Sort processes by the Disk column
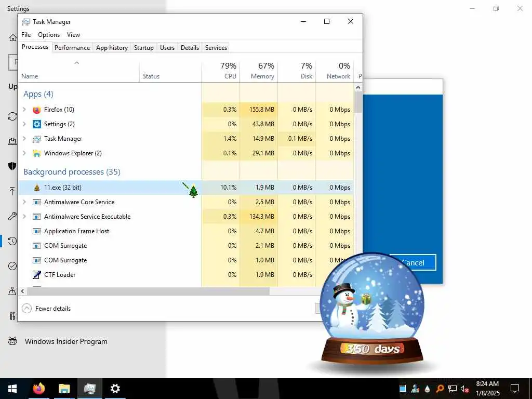The height and width of the screenshot is (399, 532). [297, 71]
